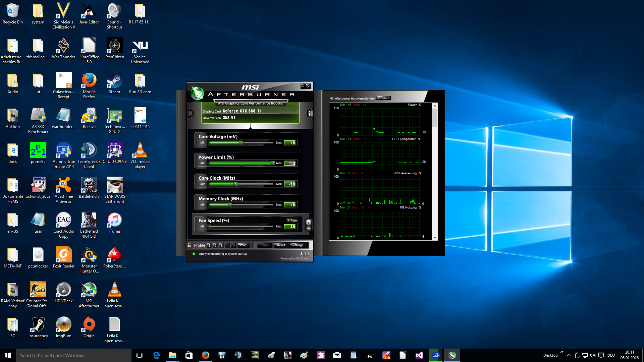Toggle Apply overclocking at system startup
The height and width of the screenshot is (362, 644).
point(194,254)
